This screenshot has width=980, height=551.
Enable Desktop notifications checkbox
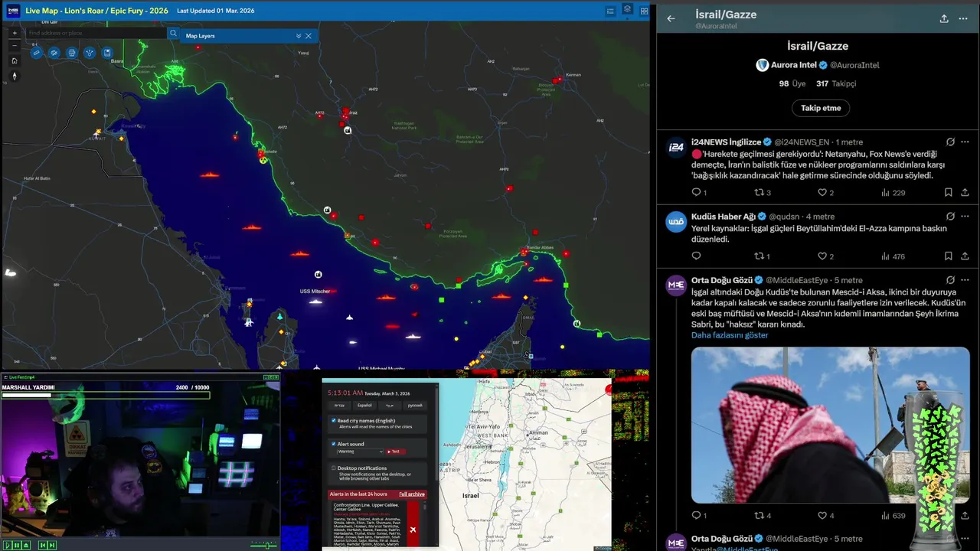pyautogui.click(x=334, y=468)
